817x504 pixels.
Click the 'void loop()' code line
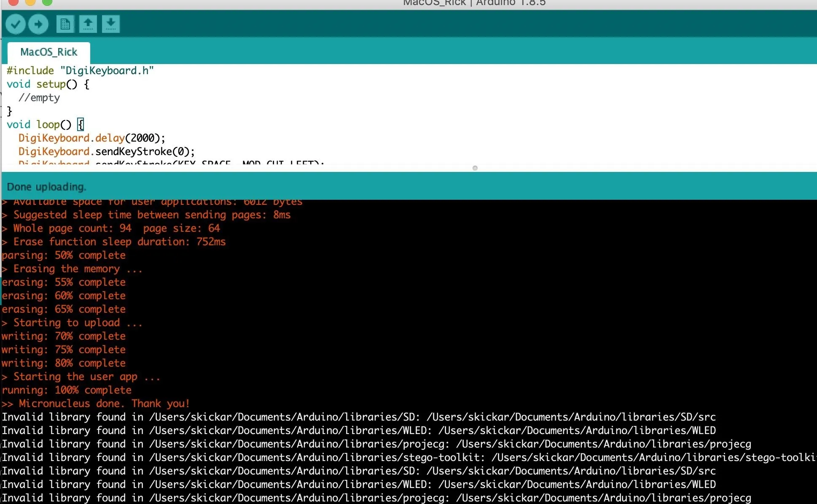tap(46, 124)
